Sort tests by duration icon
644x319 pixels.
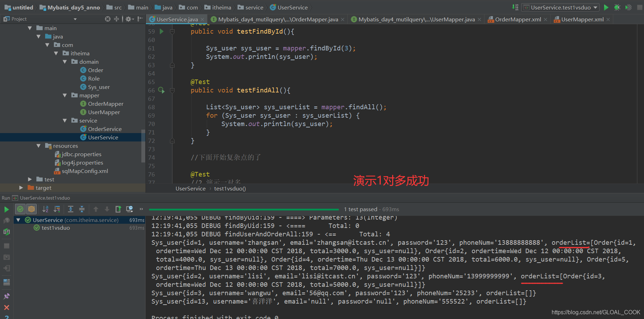(x=57, y=209)
